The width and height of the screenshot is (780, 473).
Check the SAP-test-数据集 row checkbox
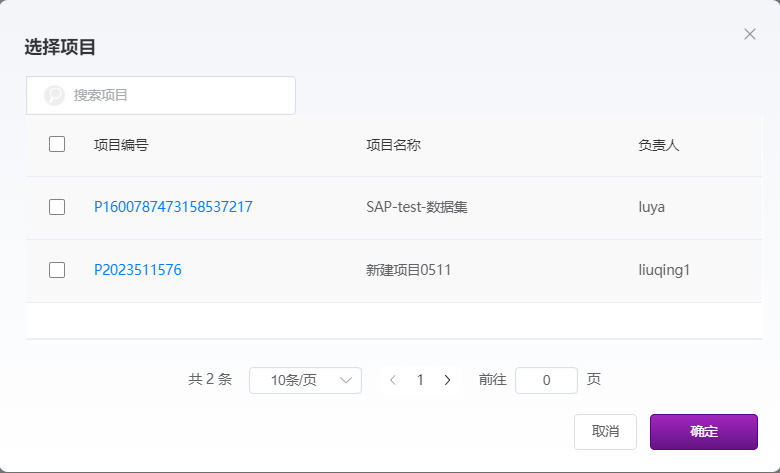point(57,207)
